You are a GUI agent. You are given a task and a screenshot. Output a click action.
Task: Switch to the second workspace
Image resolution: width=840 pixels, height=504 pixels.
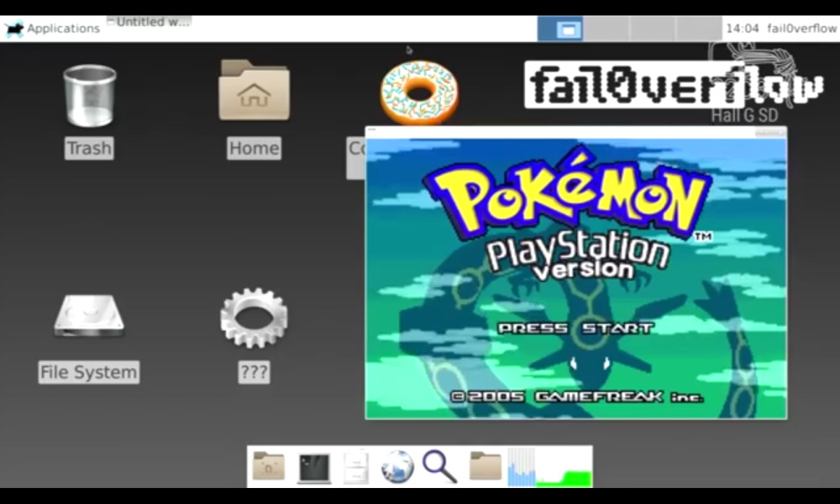click(x=606, y=29)
